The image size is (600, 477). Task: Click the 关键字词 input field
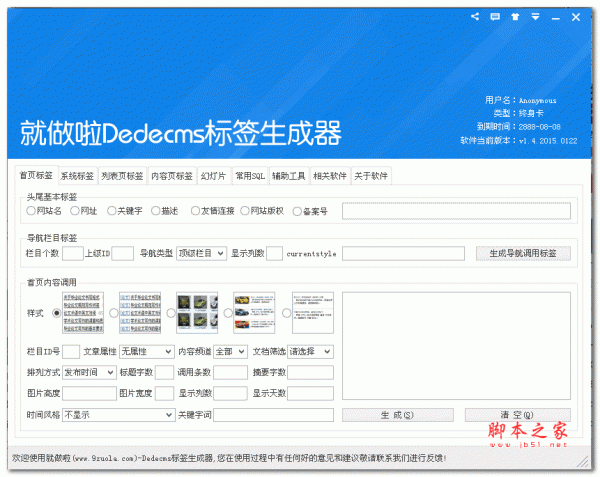[273, 415]
